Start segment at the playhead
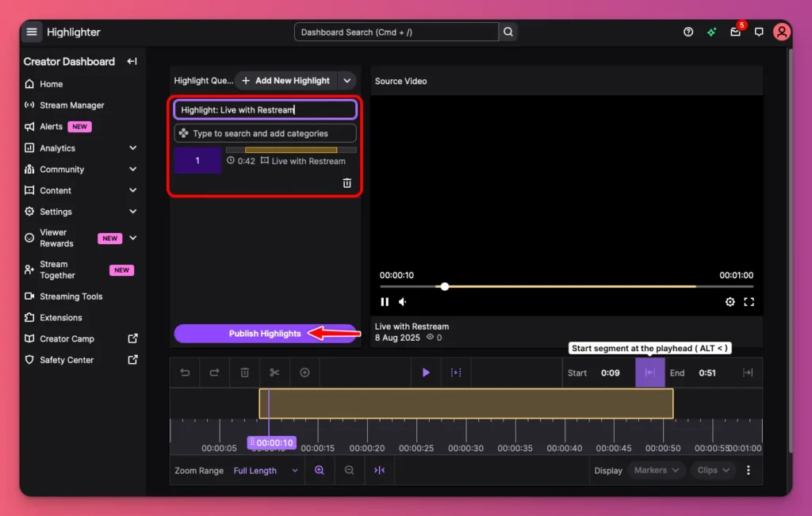 (650, 373)
